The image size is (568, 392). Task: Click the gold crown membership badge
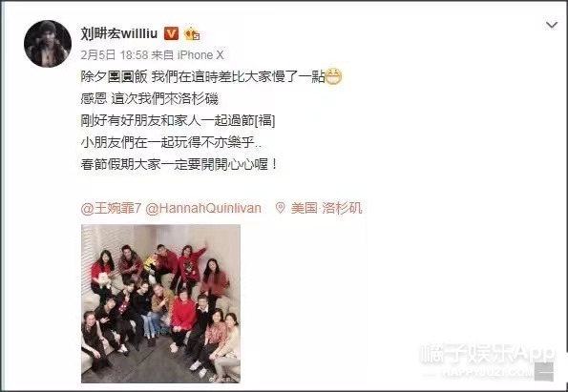(192, 33)
